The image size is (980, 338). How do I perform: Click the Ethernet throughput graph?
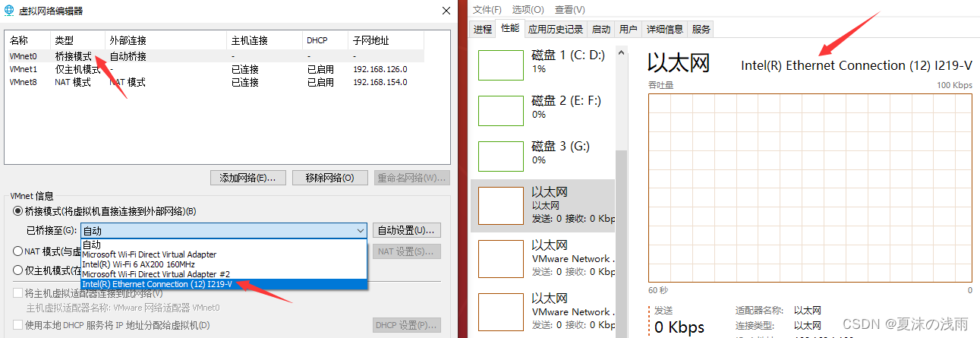tap(810, 187)
